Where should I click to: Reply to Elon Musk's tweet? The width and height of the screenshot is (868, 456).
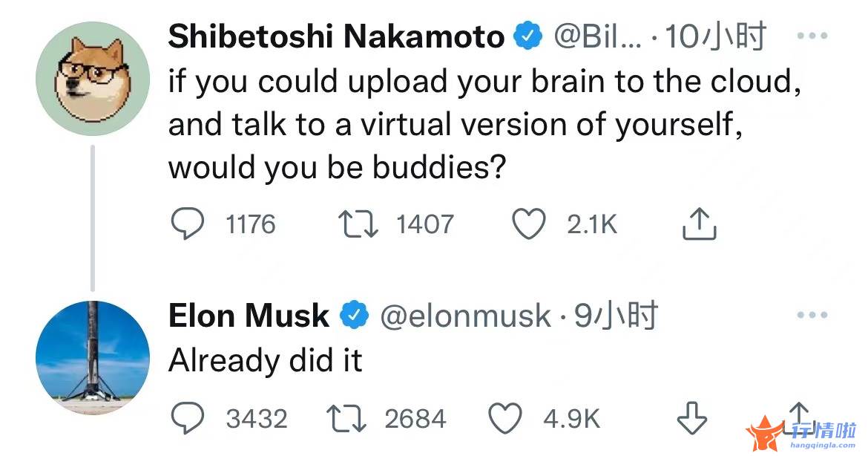188,418
